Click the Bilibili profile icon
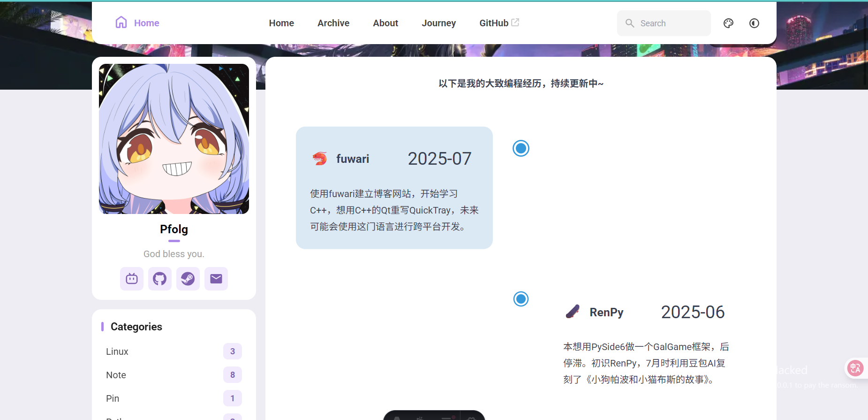The height and width of the screenshot is (420, 868). point(132,279)
